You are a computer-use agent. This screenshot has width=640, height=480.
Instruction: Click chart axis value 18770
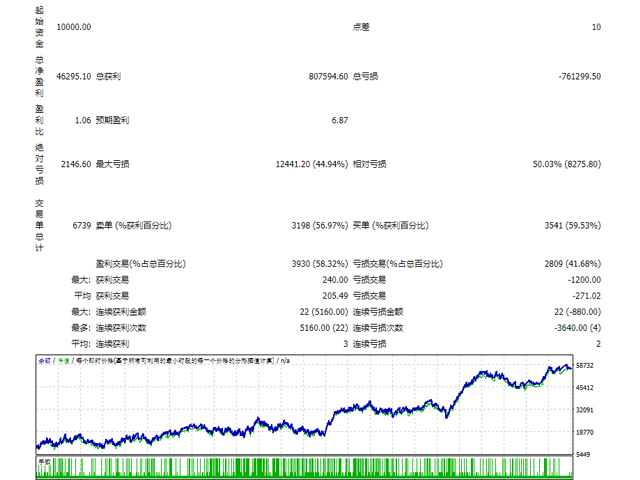(x=584, y=432)
